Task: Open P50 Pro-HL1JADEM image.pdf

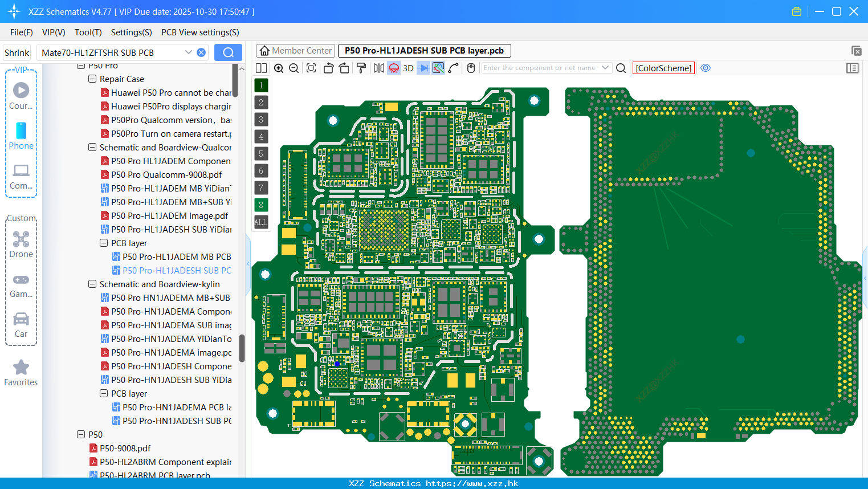Action: [164, 215]
